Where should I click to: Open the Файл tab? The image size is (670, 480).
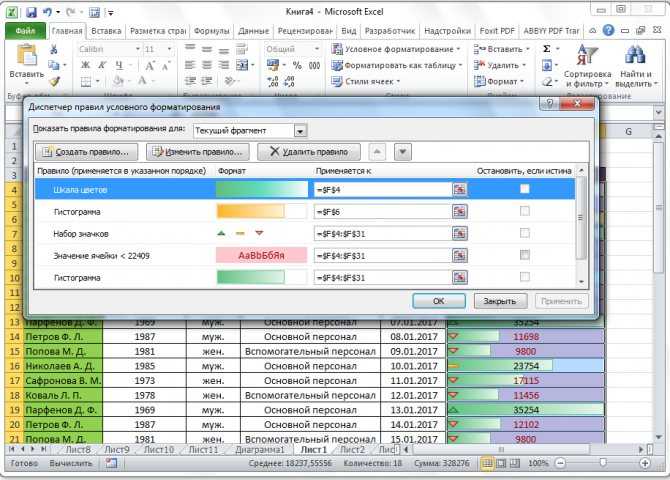[x=25, y=31]
